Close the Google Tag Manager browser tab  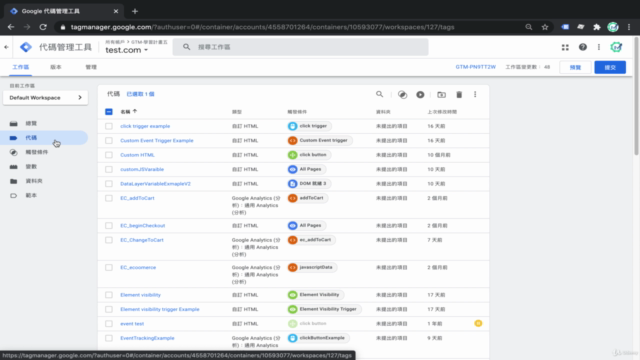pyautogui.click(x=116, y=11)
